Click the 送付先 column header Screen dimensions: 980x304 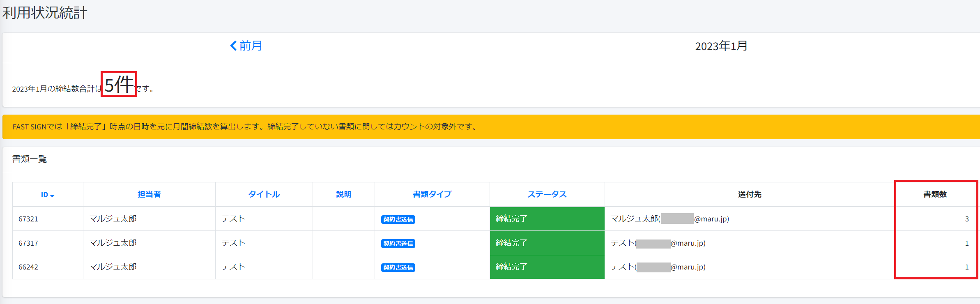[x=749, y=194]
